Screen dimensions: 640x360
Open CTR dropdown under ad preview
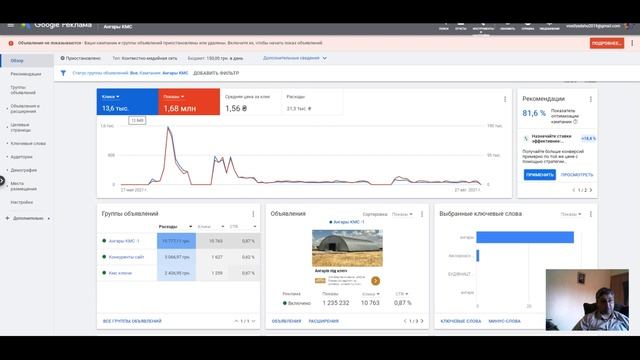pyautogui.click(x=402, y=294)
